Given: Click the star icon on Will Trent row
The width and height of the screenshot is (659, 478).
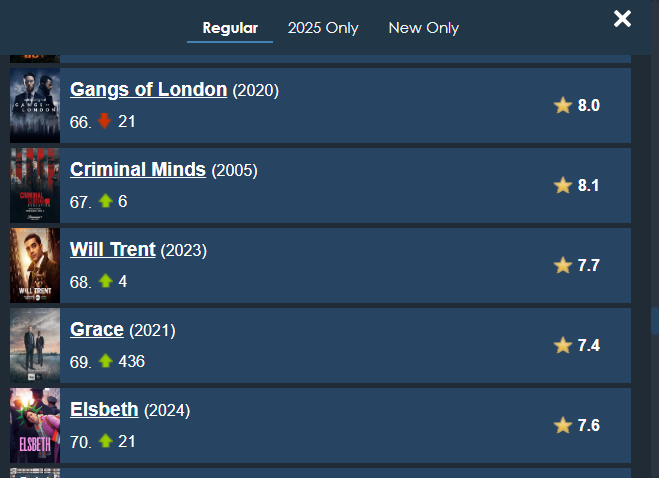Looking at the screenshot, I should 563,265.
